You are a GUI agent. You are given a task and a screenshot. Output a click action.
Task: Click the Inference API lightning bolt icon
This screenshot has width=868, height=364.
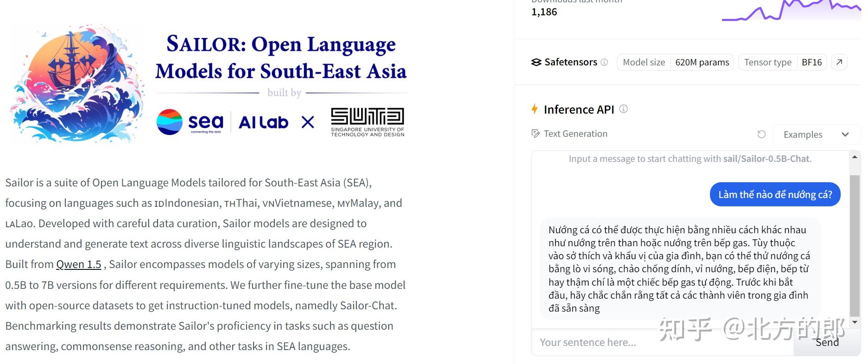(535, 109)
